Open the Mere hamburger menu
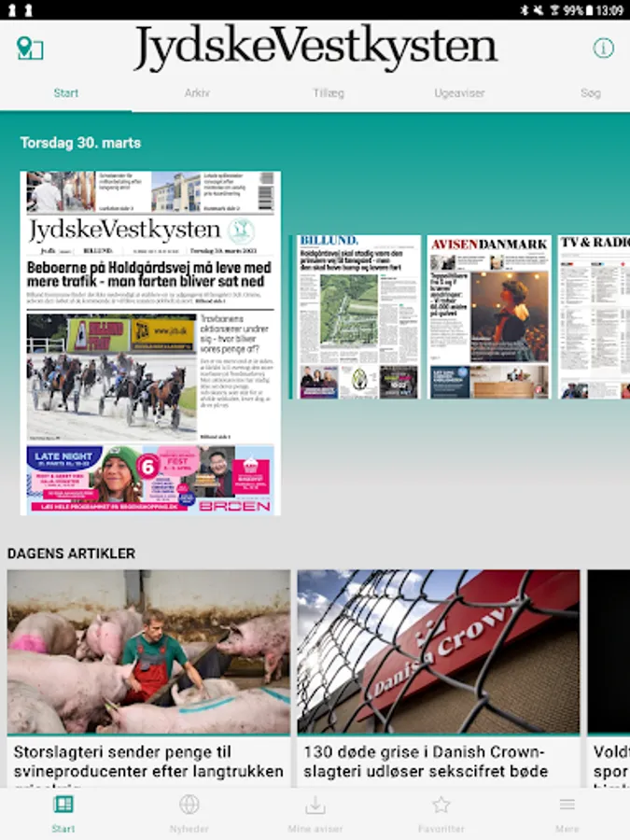Image resolution: width=630 pixels, height=840 pixels. 567,805
